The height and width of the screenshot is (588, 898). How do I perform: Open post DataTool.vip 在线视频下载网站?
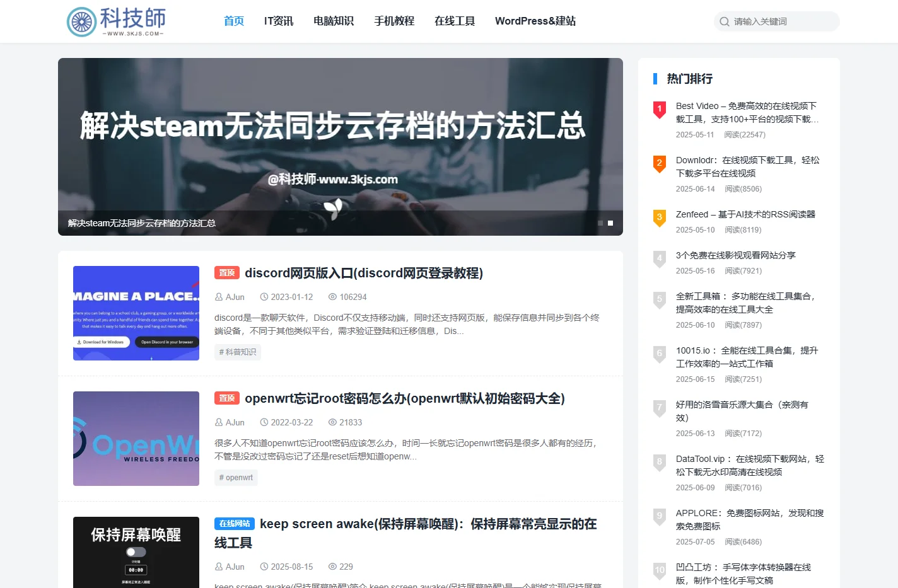750,466
